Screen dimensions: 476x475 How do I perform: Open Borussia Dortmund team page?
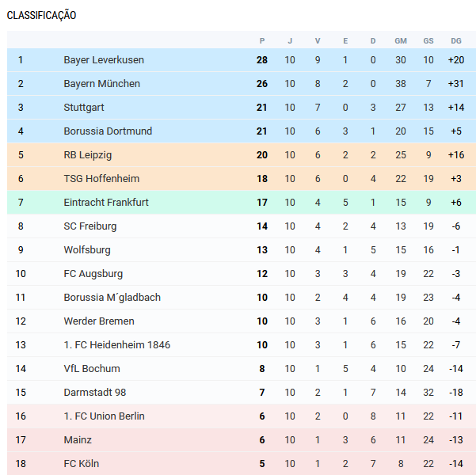(x=108, y=131)
